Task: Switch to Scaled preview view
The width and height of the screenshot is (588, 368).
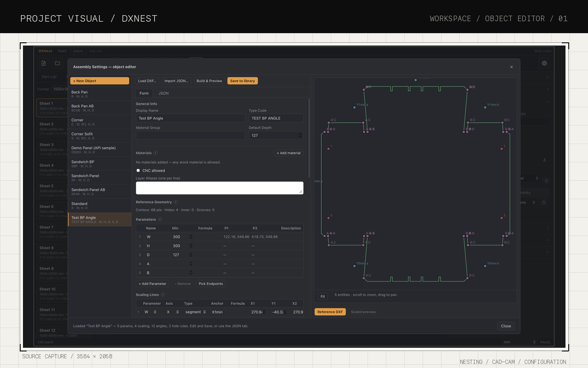Action: click(363, 312)
